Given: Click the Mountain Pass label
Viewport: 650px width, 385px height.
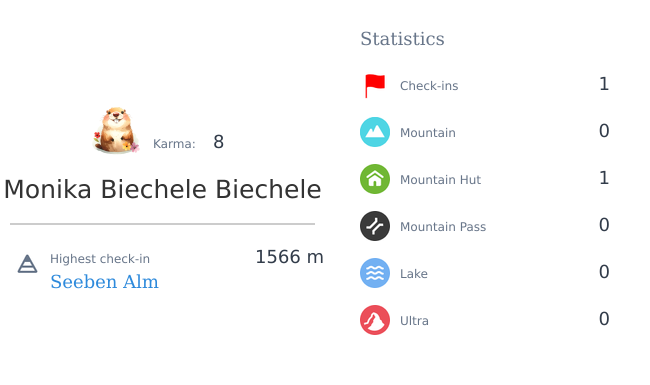Looking at the screenshot, I should 443,227.
